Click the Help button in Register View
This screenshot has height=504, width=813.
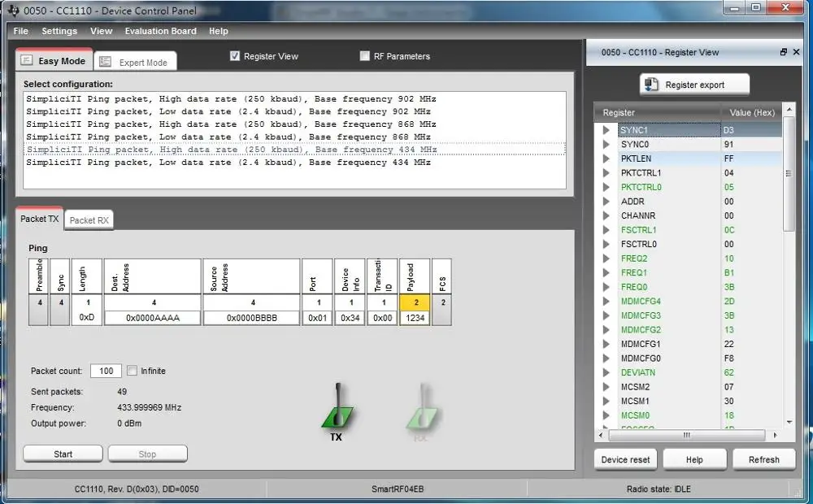click(x=694, y=459)
